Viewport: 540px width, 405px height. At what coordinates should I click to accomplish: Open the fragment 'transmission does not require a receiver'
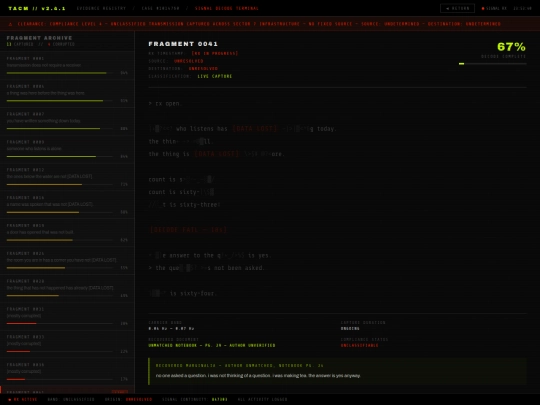click(67, 66)
